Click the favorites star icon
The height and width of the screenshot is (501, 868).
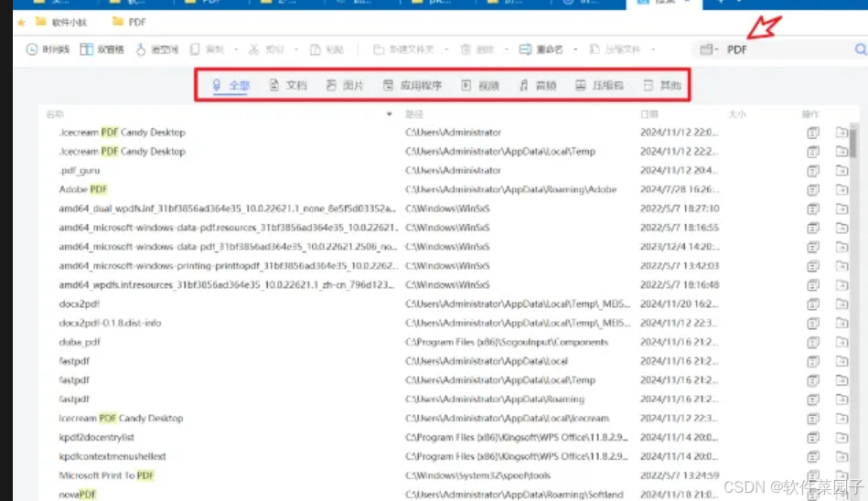pyautogui.click(x=21, y=23)
